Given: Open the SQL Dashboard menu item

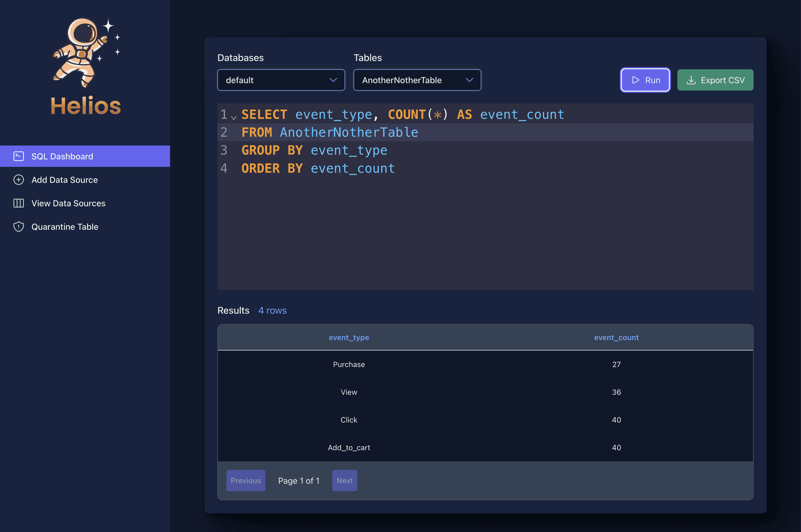Looking at the screenshot, I should pyautogui.click(x=85, y=156).
